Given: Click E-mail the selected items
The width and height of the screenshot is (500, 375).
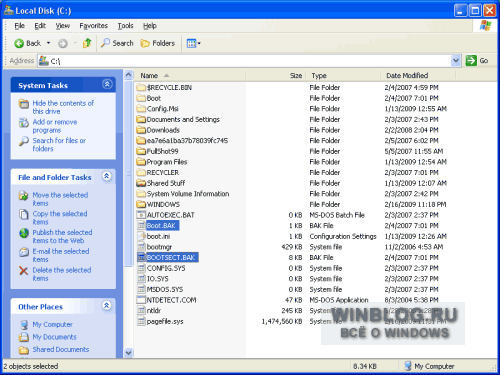Looking at the screenshot, I should pos(61,255).
